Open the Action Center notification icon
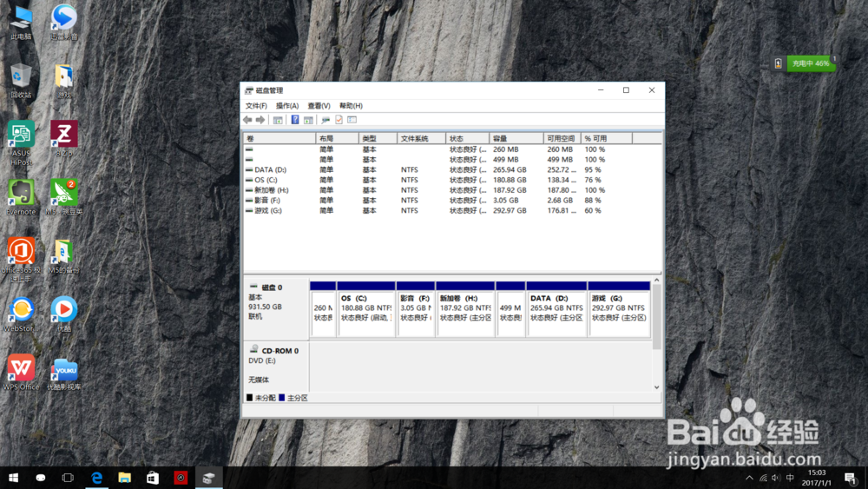The width and height of the screenshot is (868, 489). tap(851, 478)
